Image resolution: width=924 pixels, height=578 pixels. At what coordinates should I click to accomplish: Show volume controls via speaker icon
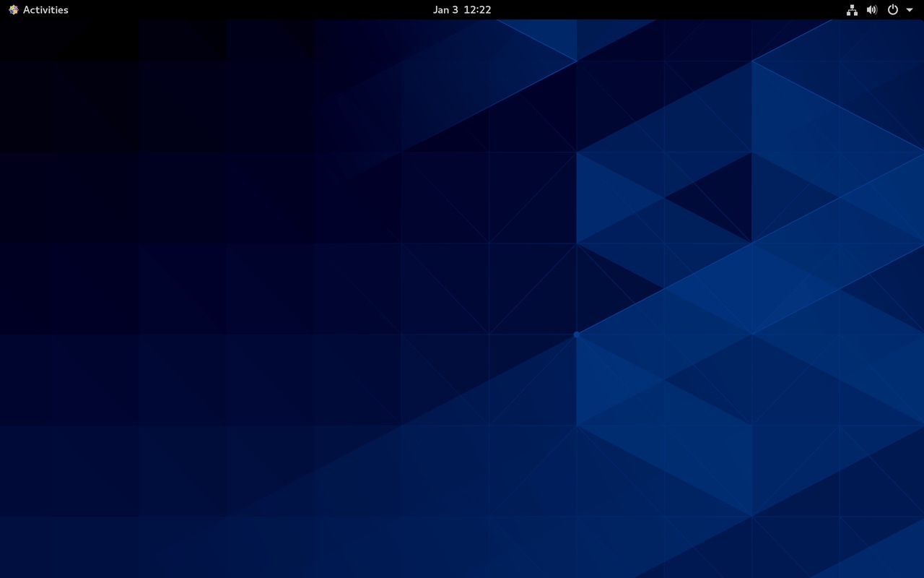872,10
